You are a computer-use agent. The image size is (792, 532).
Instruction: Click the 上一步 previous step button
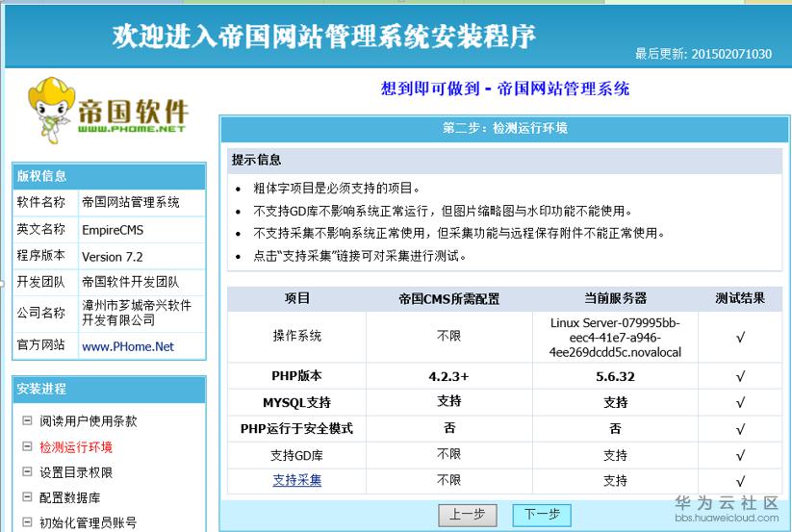click(x=468, y=515)
